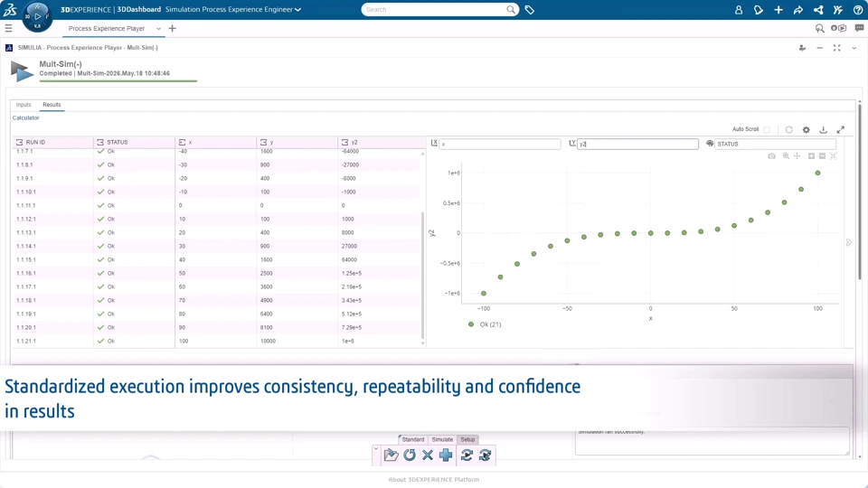Select run row 1.1.21.1
The height and width of the screenshot is (488, 868).
[217, 341]
